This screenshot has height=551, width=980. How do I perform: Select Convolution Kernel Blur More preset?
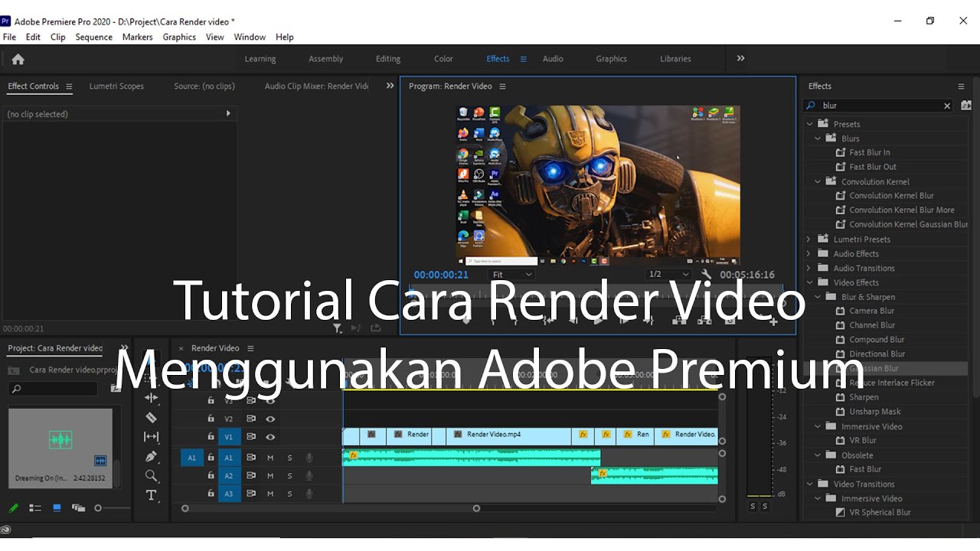(x=901, y=210)
